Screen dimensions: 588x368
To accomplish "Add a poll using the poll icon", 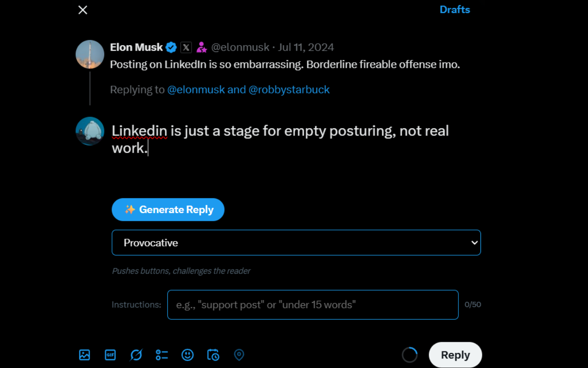I will (x=162, y=355).
